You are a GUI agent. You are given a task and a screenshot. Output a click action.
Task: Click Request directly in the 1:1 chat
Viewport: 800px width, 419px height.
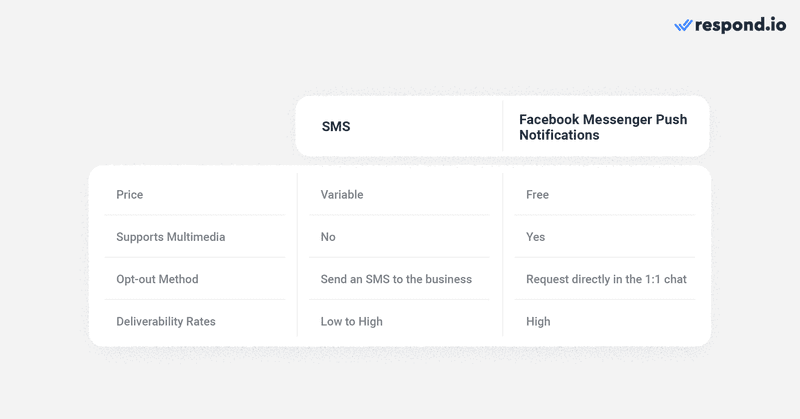(606, 279)
